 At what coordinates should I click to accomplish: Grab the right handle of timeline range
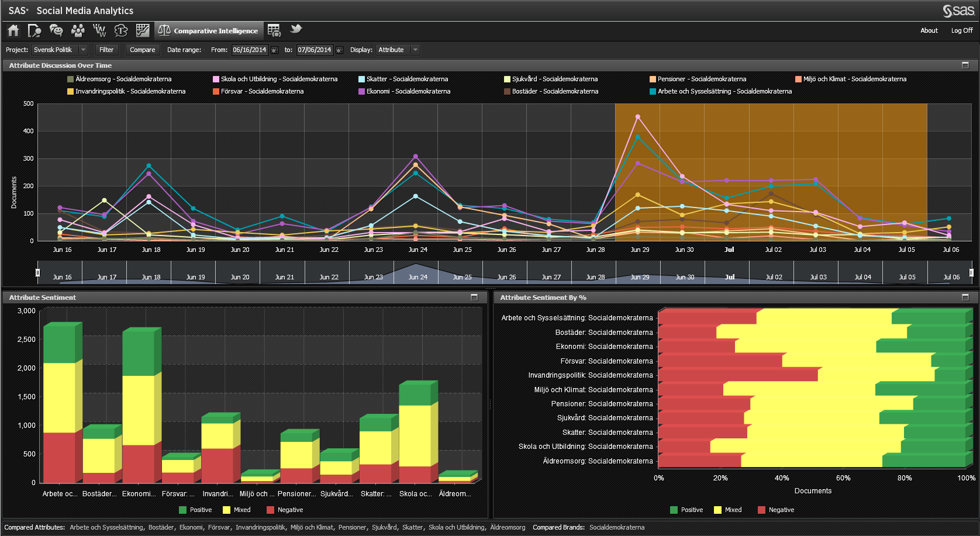(971, 272)
